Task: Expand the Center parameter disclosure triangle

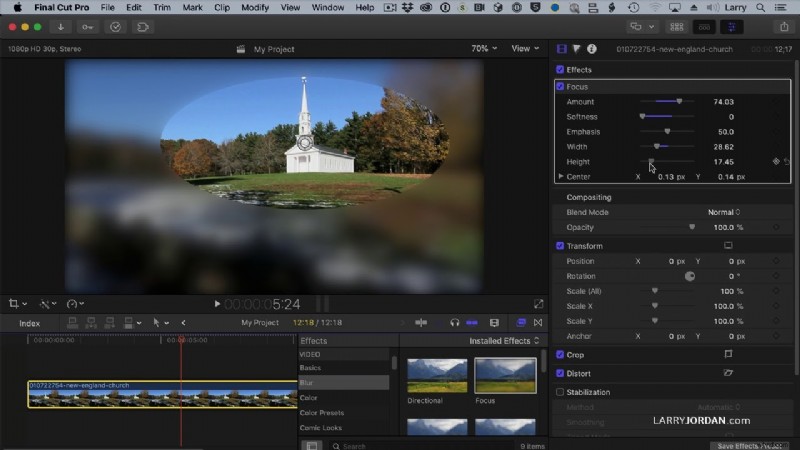Action: (561, 177)
